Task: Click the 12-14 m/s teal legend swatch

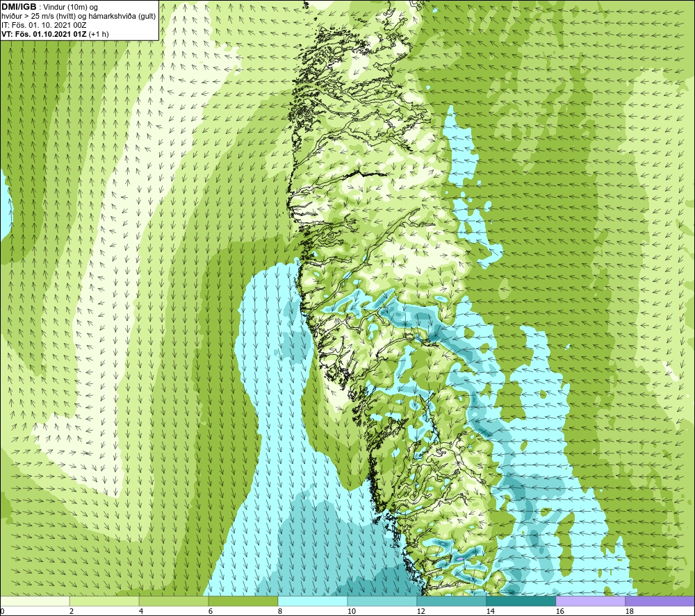Action: click(x=452, y=601)
